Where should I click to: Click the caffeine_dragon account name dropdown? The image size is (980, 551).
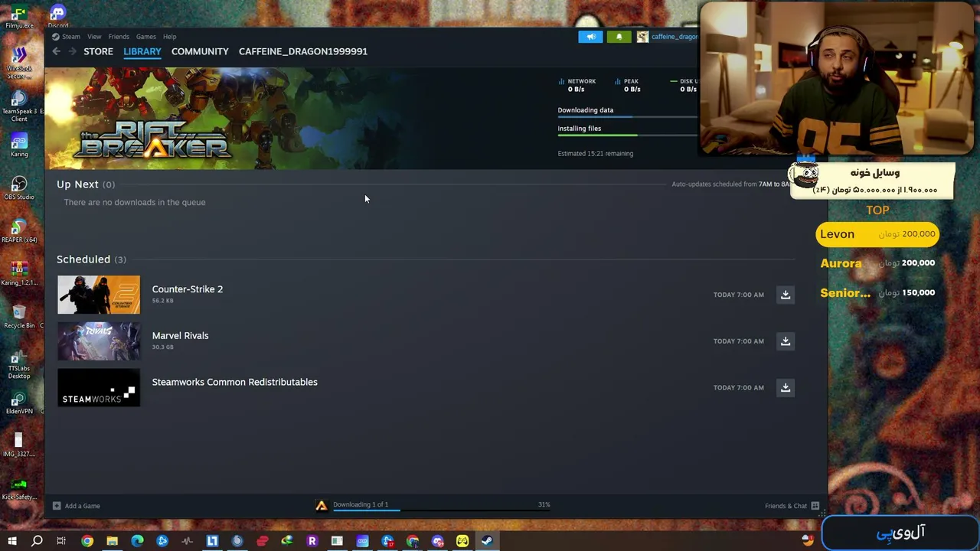(x=674, y=37)
